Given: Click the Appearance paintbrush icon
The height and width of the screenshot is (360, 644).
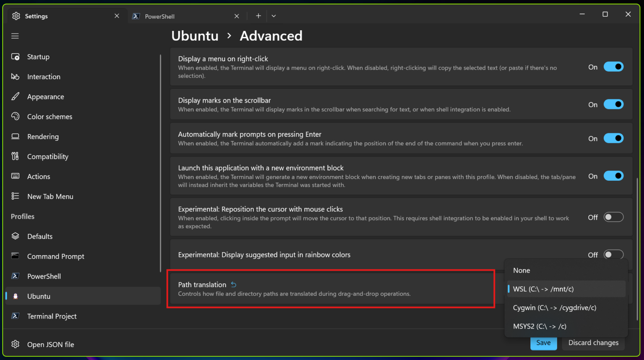Looking at the screenshot, I should [x=16, y=96].
